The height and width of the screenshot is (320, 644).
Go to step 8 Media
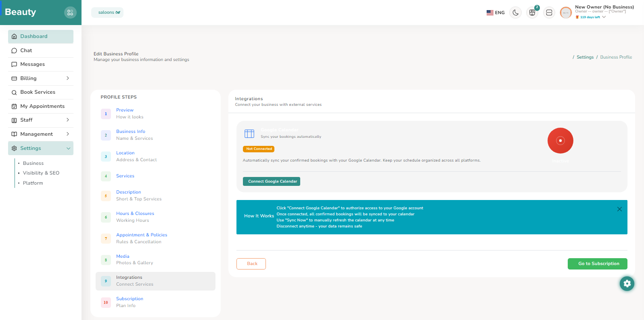click(x=155, y=260)
